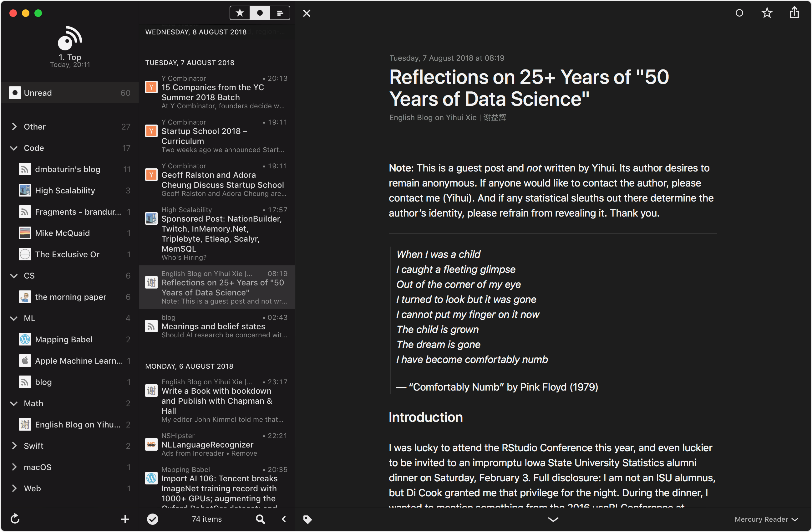
Task: Mark all as read checkmark icon
Action: pyautogui.click(x=153, y=519)
